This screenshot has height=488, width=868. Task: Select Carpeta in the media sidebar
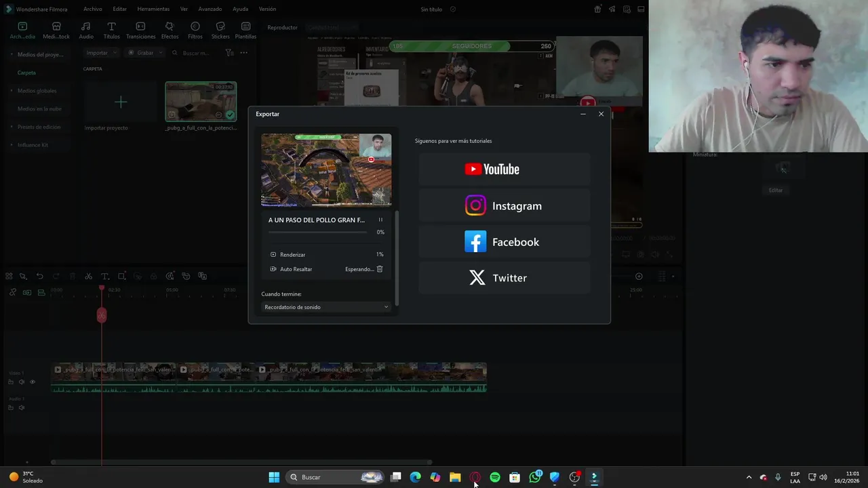click(26, 73)
